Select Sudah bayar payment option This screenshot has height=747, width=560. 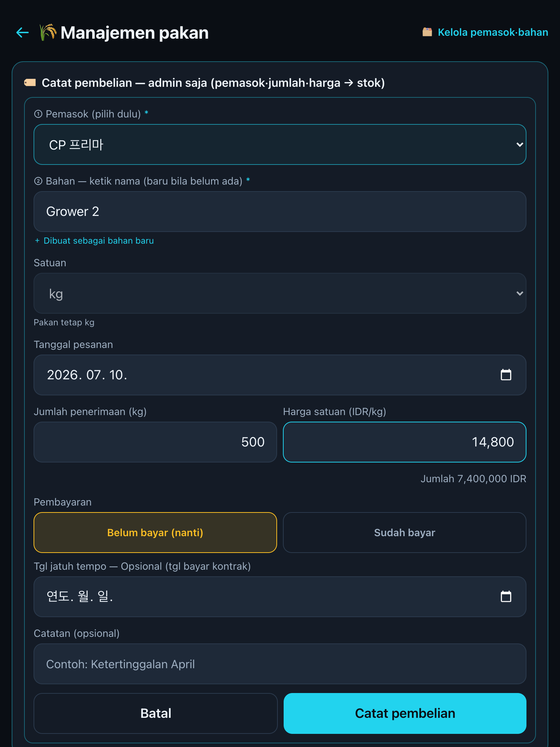pos(405,533)
